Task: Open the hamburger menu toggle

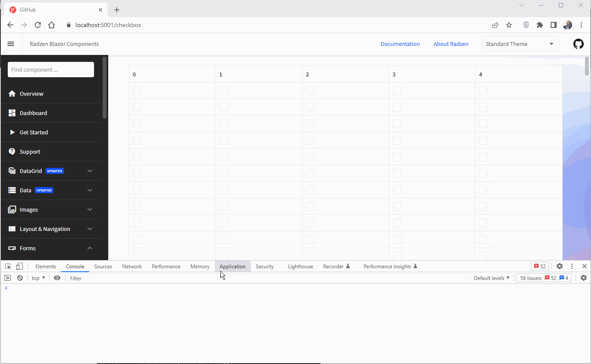Action: [11, 43]
